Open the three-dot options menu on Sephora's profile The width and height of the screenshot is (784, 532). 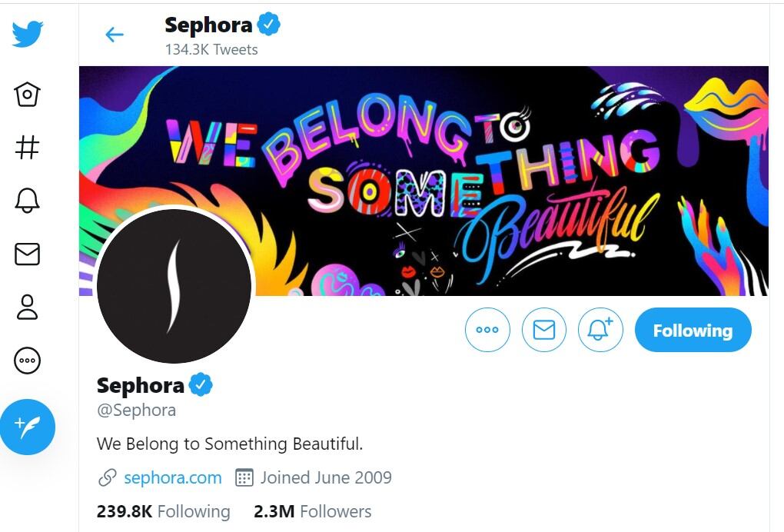click(487, 330)
